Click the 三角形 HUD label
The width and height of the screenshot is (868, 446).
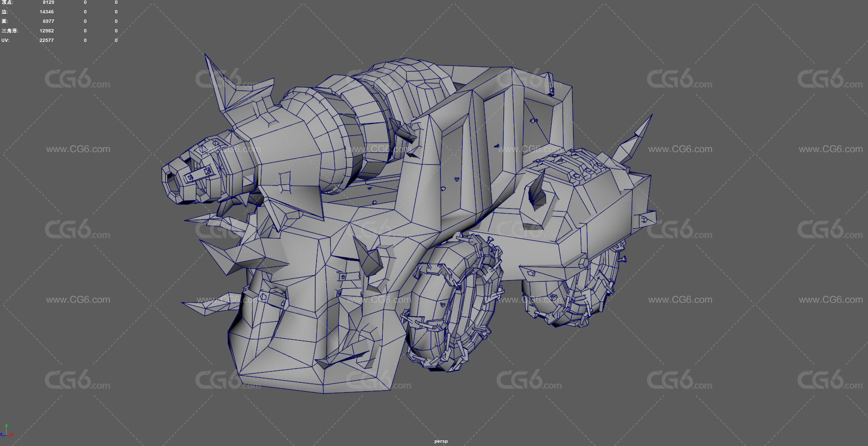(10, 31)
